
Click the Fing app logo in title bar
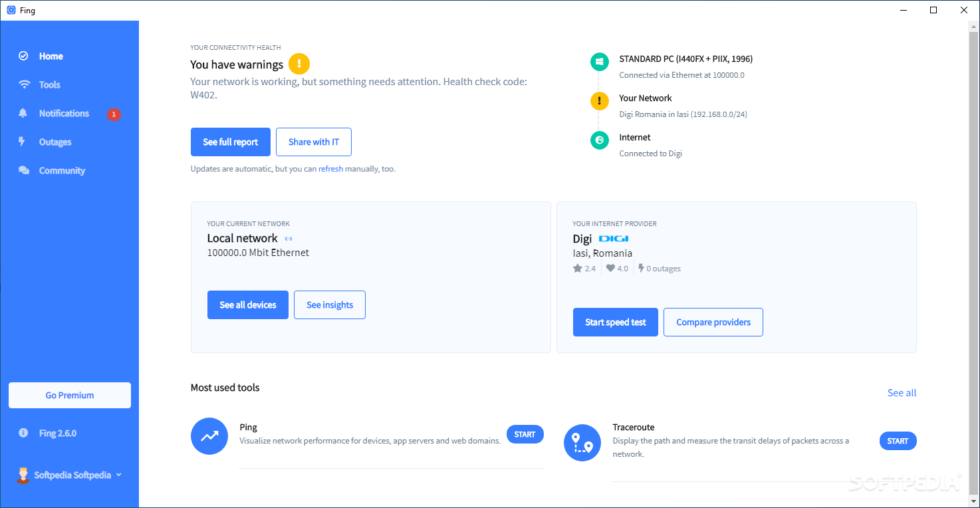point(11,10)
